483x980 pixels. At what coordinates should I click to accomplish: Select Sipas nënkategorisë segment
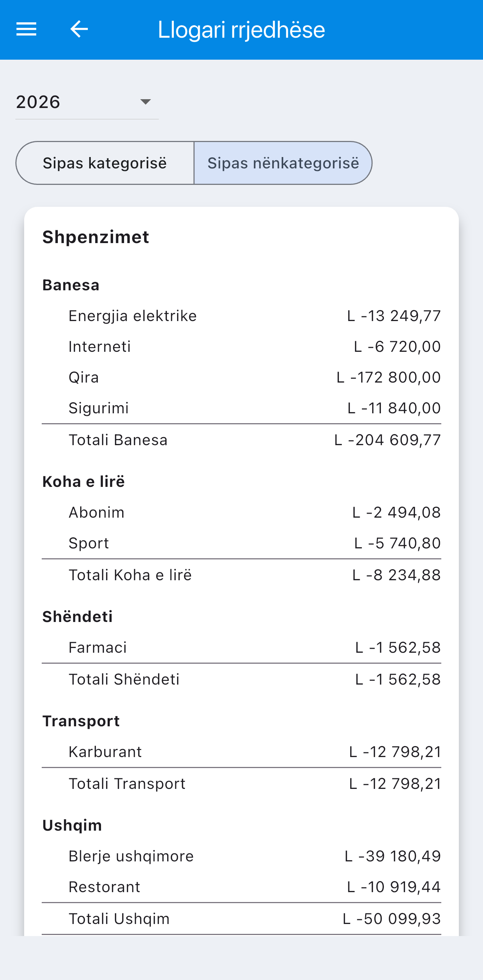pos(283,163)
